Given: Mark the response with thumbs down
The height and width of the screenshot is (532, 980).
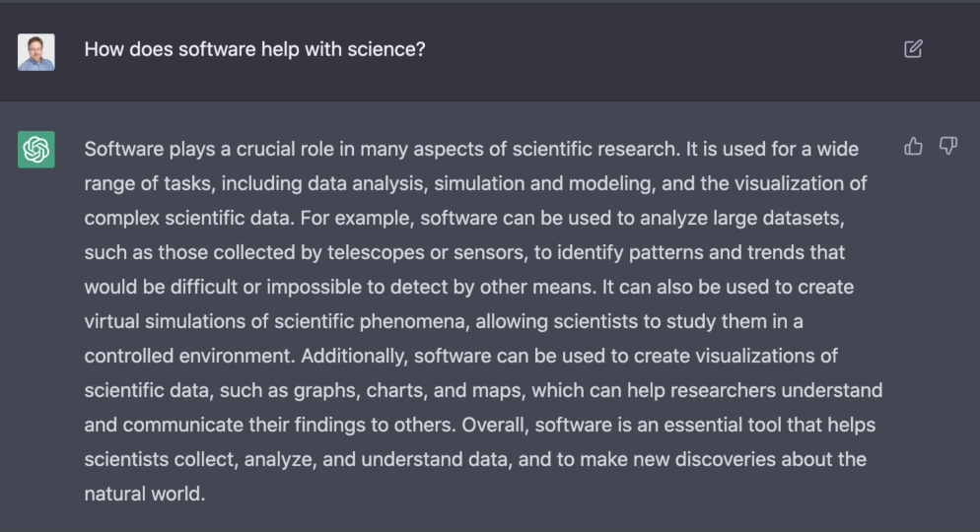Looking at the screenshot, I should [x=947, y=147].
